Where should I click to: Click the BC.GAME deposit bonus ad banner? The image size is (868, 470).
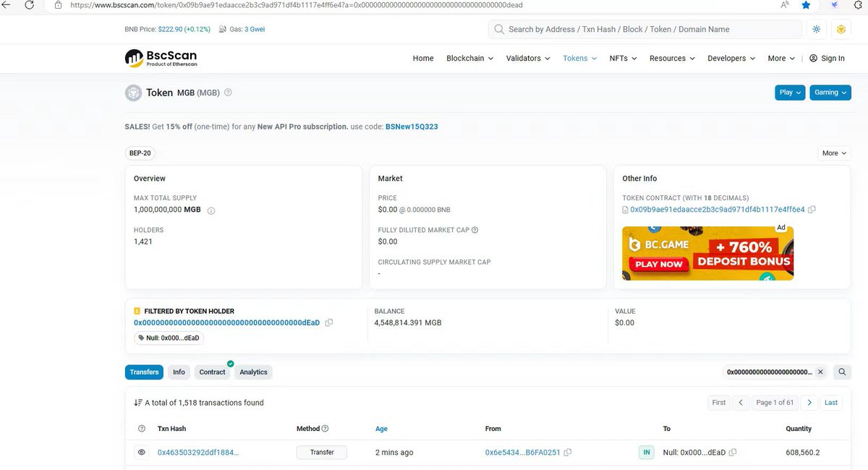[x=707, y=254]
